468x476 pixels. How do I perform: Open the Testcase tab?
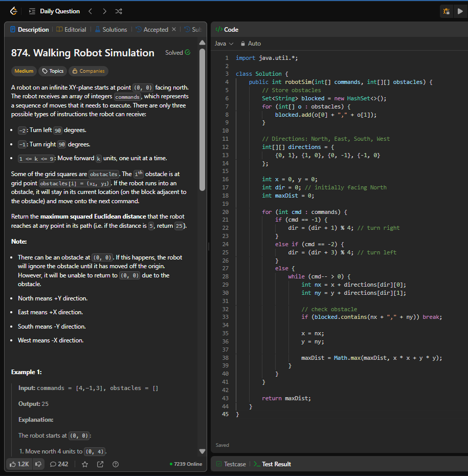231,464
